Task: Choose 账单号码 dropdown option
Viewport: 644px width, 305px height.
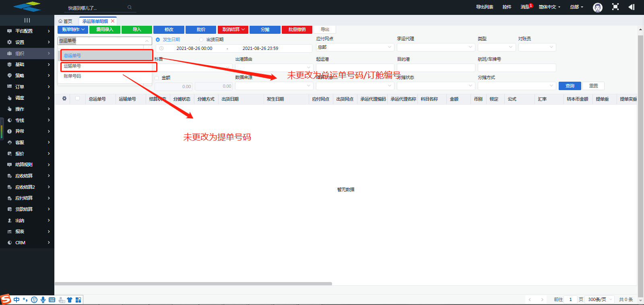Action: tap(105, 76)
